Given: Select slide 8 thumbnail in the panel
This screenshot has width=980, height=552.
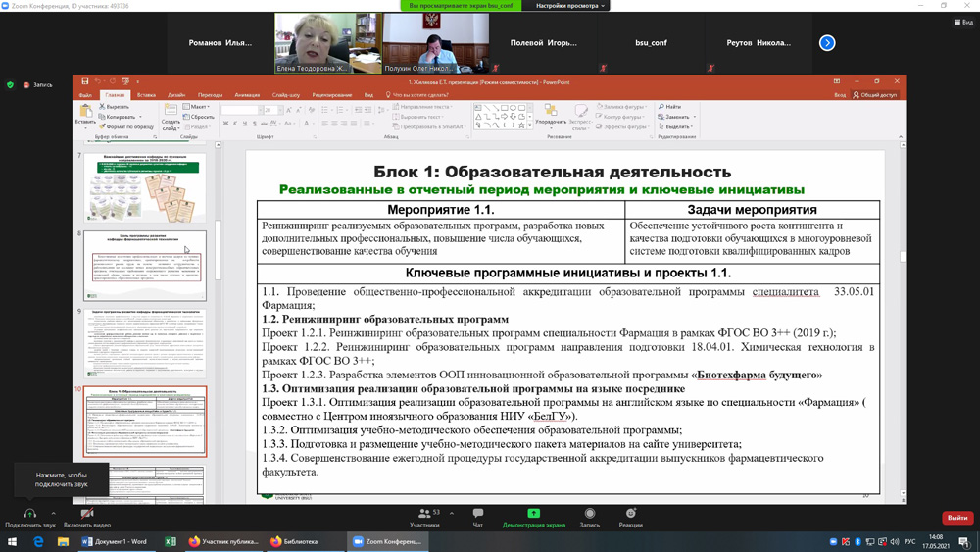Looking at the screenshot, I should click(x=145, y=265).
